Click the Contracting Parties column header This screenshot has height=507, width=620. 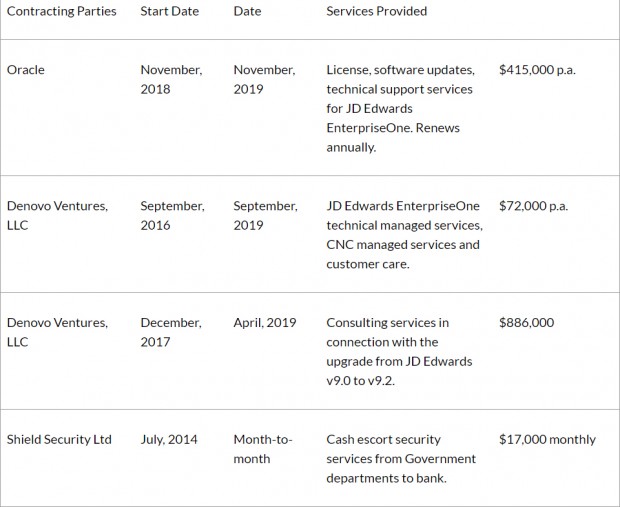[61, 11]
